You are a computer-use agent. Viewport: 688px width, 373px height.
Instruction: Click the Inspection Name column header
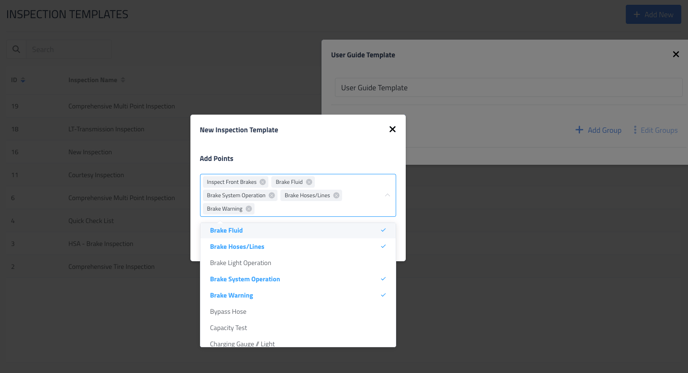(x=93, y=80)
